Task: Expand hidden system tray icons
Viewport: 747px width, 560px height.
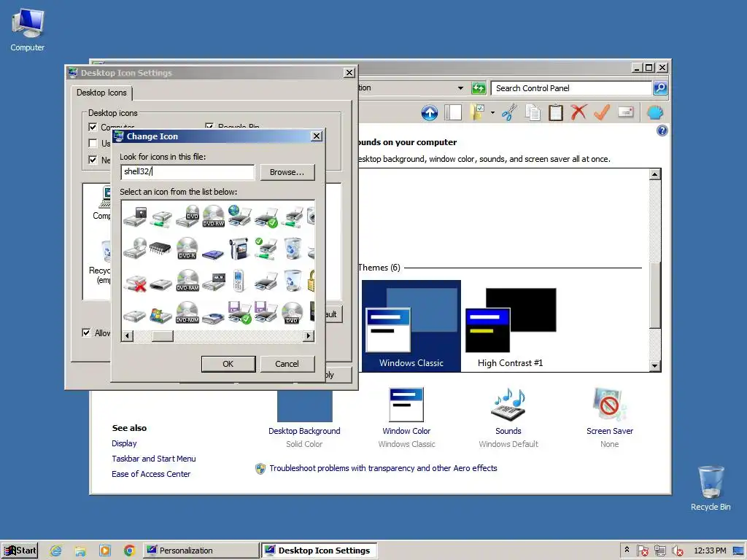Action: point(627,550)
